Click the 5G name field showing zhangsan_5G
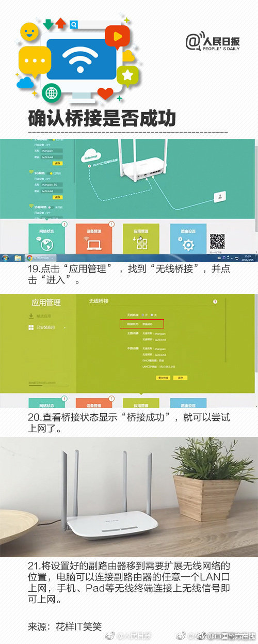Viewport: 258px width, 644px height. pyautogui.click(x=51, y=185)
